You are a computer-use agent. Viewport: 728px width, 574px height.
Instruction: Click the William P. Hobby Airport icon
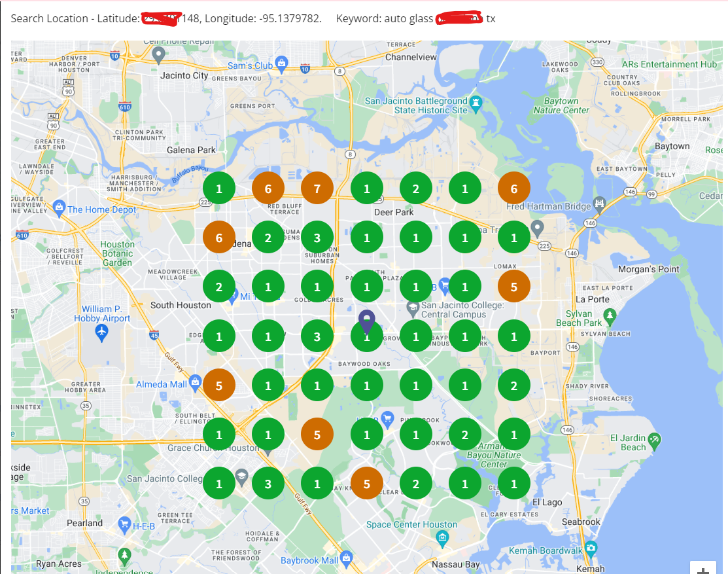click(x=101, y=332)
